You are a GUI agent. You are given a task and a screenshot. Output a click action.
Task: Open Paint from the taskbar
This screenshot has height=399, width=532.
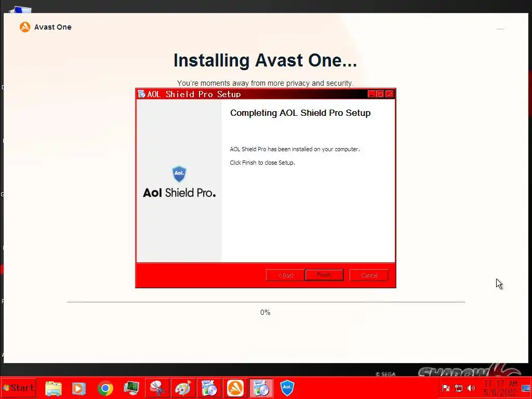[x=183, y=388]
